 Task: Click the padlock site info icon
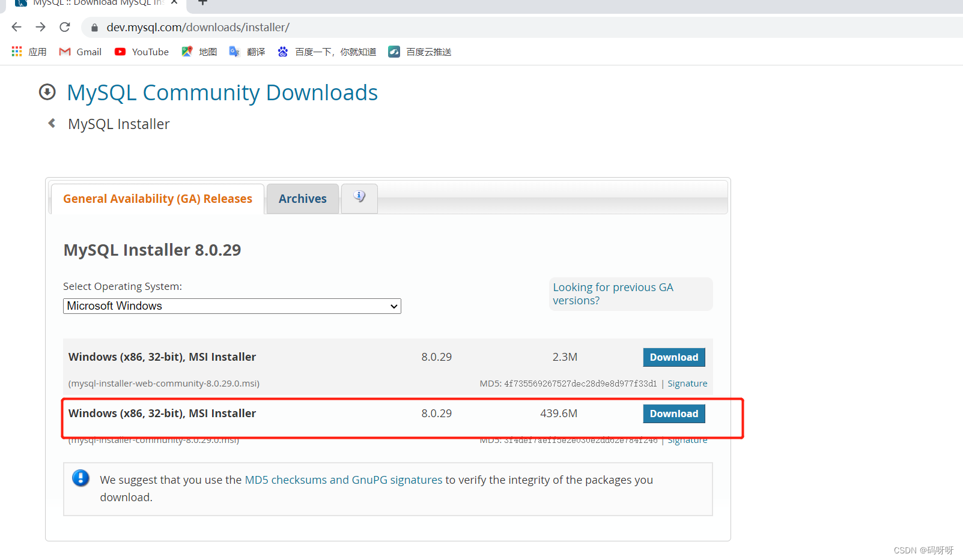point(94,28)
